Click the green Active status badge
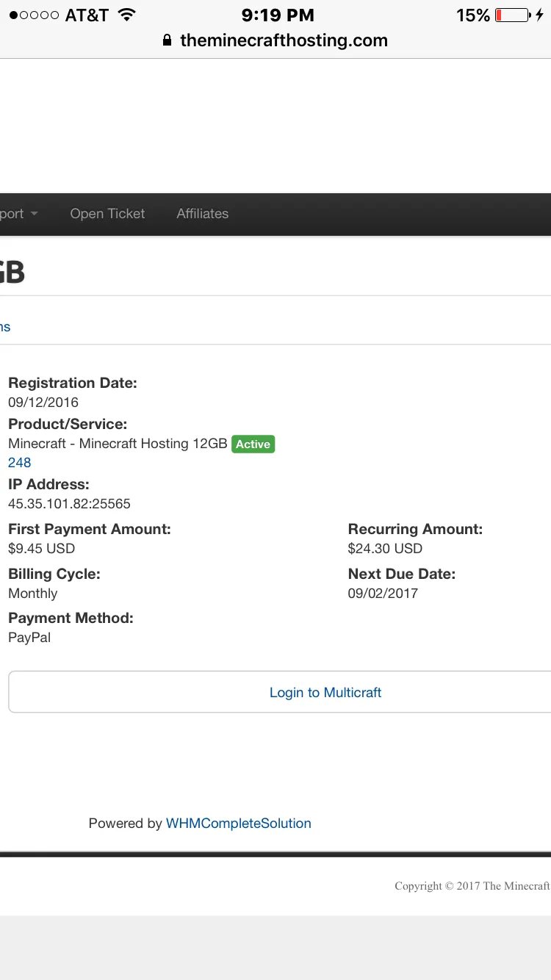 pyautogui.click(x=253, y=444)
